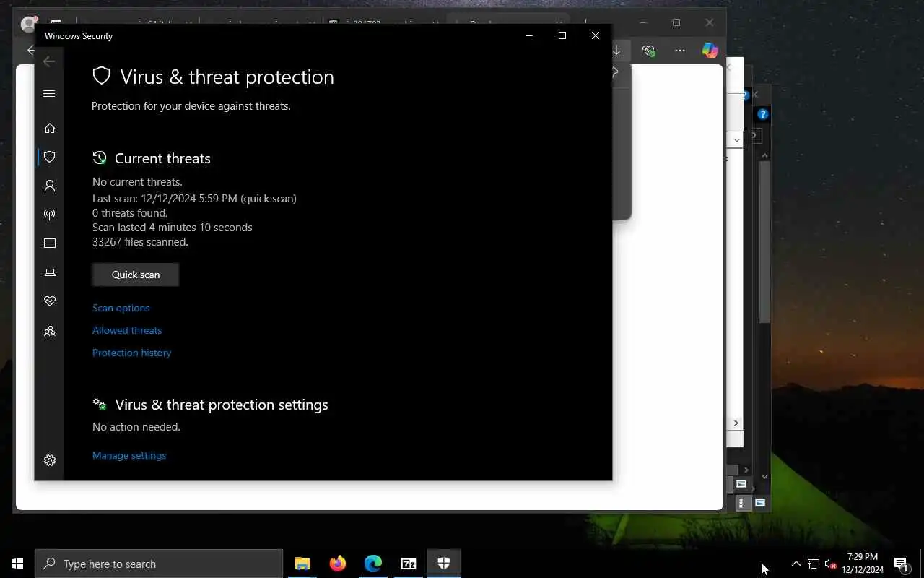Launch Firefox from taskbar
The image size is (924, 578).
coord(337,564)
